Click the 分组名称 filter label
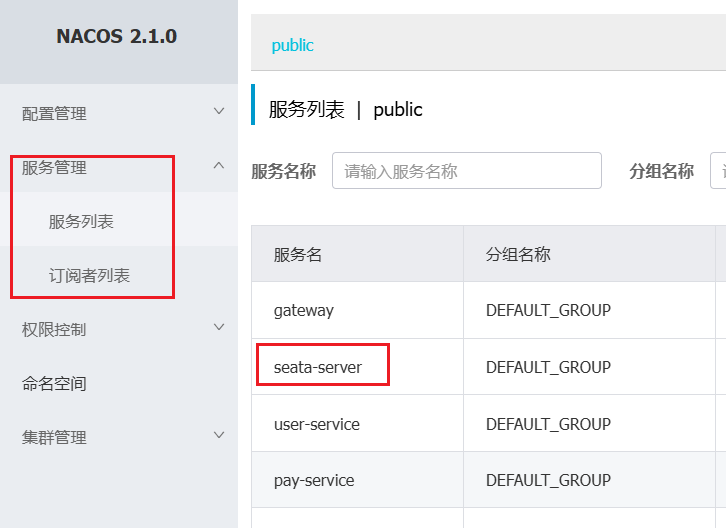 [x=661, y=171]
